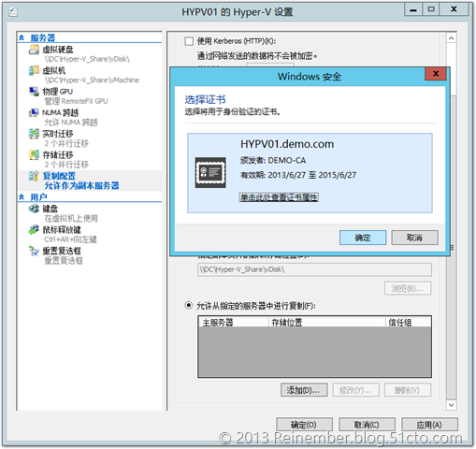The image size is (476, 449).
Task: Confirm certificate with 确定 in Windows 安全
Action: 363,238
